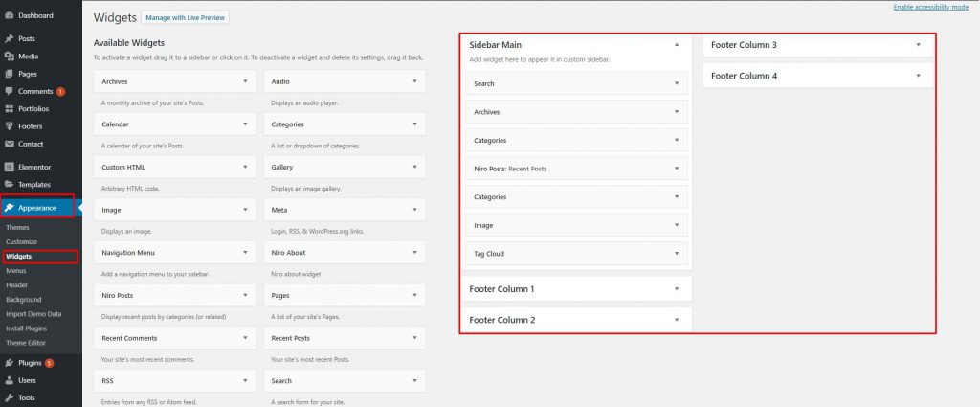Open the Menus submenu item
The height and width of the screenshot is (407, 980).
click(16, 271)
